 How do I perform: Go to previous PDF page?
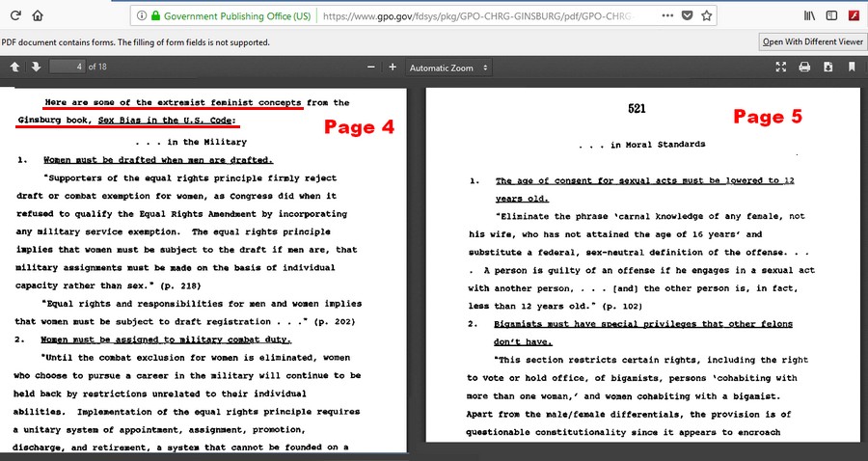point(15,68)
